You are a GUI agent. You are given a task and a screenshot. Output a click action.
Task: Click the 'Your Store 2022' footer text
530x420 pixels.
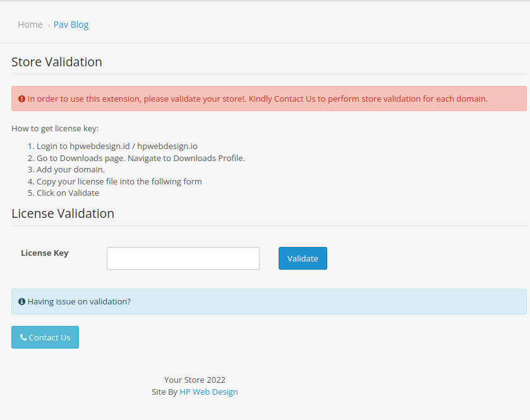[195, 380]
